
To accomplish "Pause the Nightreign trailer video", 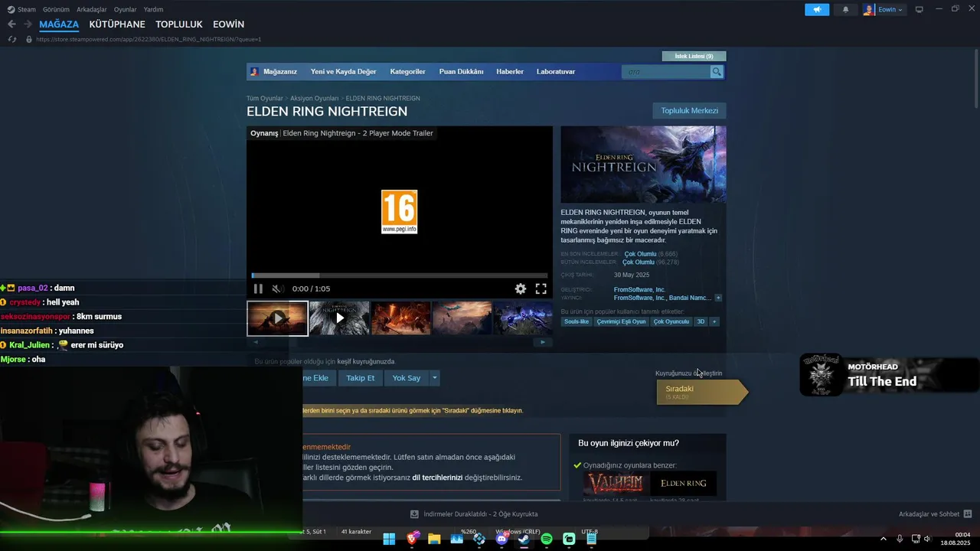I will 258,289.
